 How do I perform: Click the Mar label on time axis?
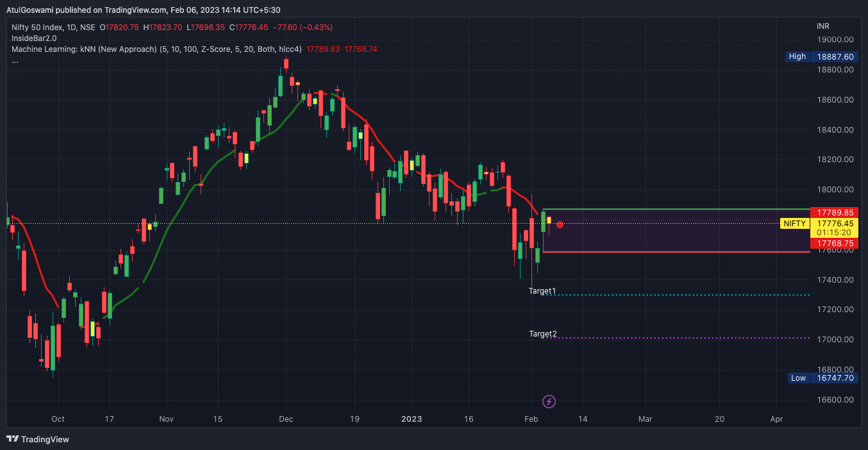tap(646, 419)
